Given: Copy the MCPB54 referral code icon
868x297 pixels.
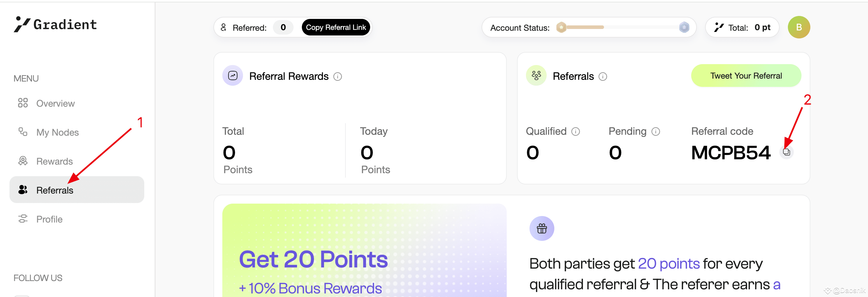Looking at the screenshot, I should (x=786, y=152).
